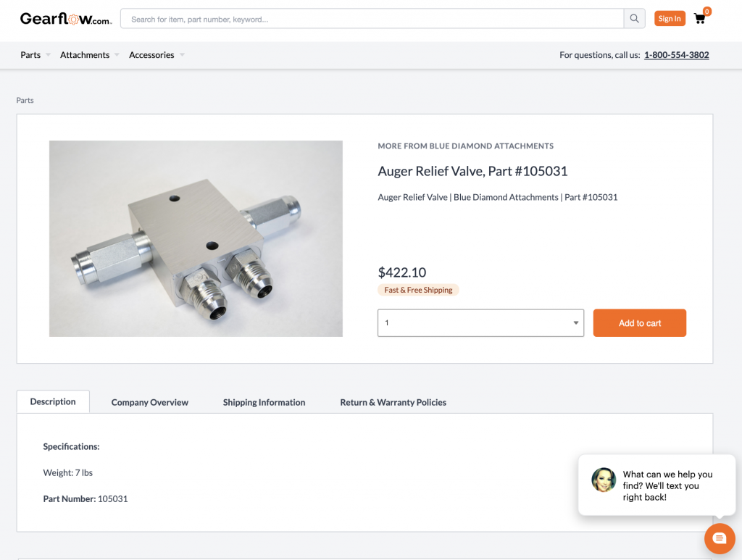Click the Specifications: heading
Image resolution: width=742 pixels, height=560 pixels.
(71, 446)
